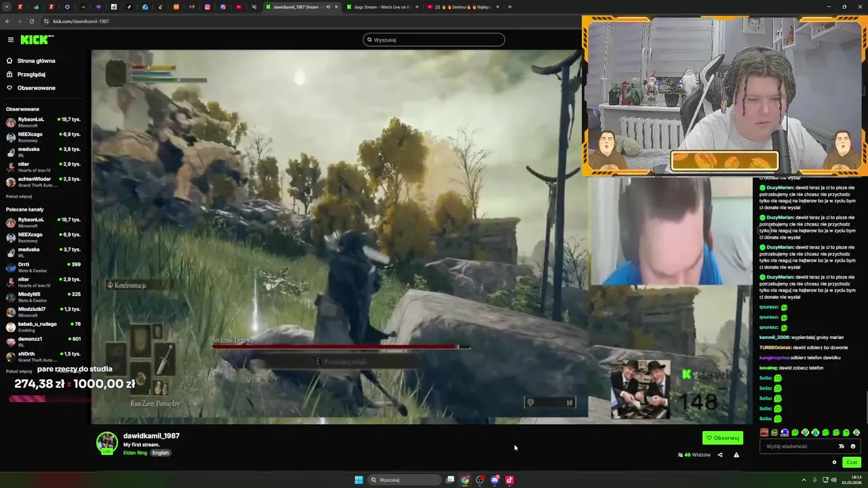Switch to pinned Gmail tab

[x=192, y=7]
